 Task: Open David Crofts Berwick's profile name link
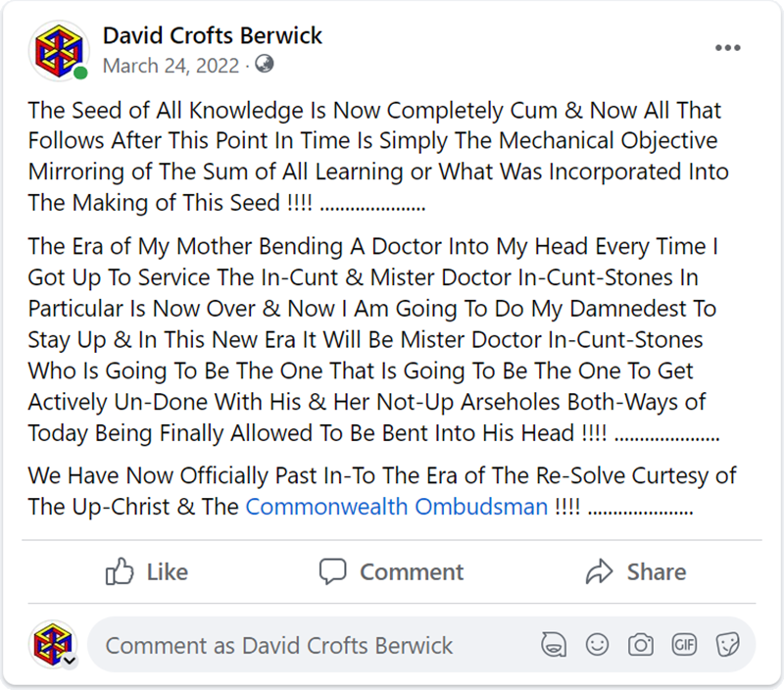(212, 35)
